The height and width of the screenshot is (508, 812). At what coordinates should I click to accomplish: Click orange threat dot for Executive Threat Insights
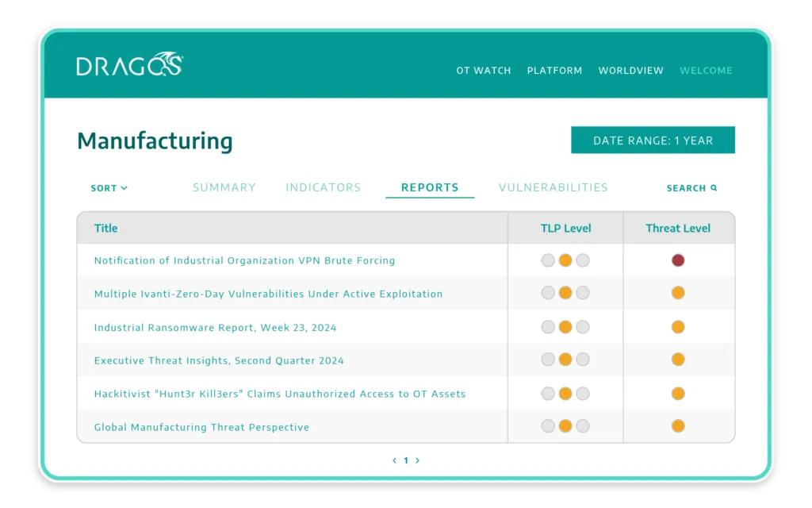coord(678,360)
